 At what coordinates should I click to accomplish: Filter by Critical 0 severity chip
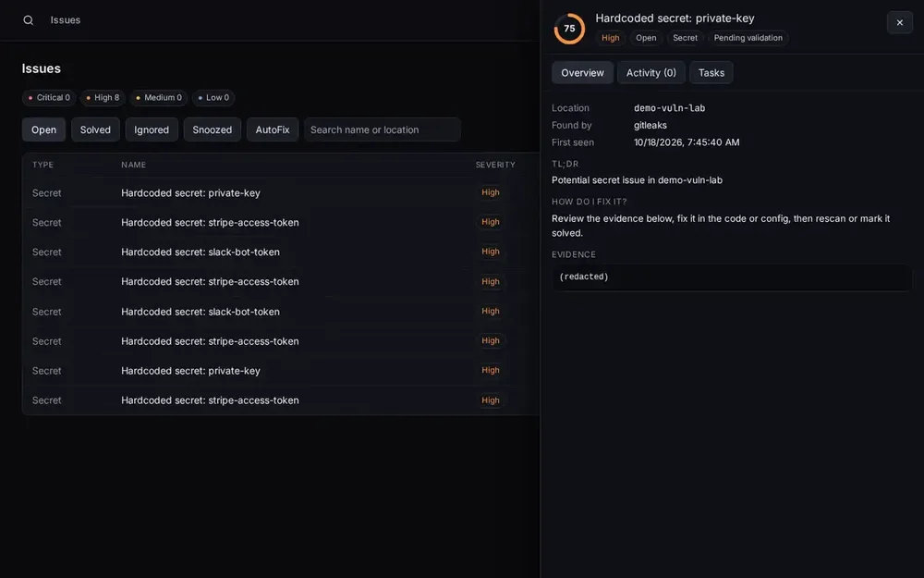tap(49, 97)
